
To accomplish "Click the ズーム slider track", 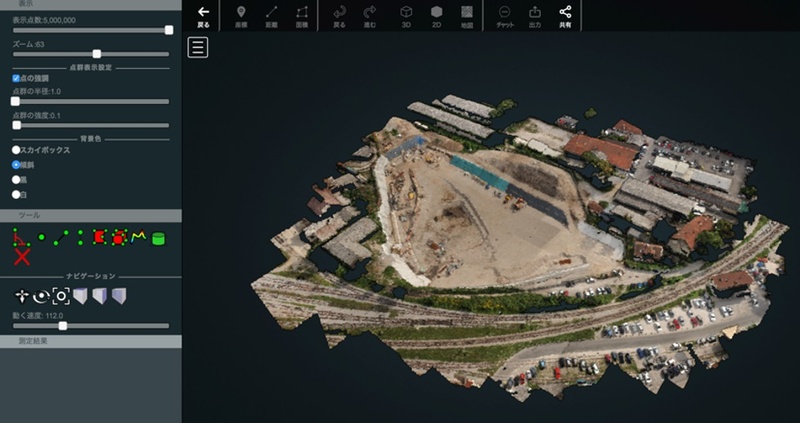I will point(90,54).
